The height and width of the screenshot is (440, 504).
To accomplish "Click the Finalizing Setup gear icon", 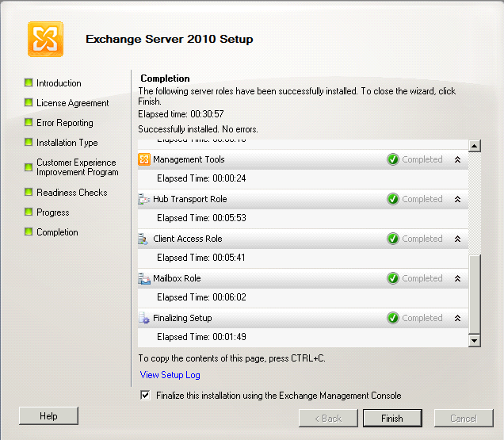I will coord(144,318).
